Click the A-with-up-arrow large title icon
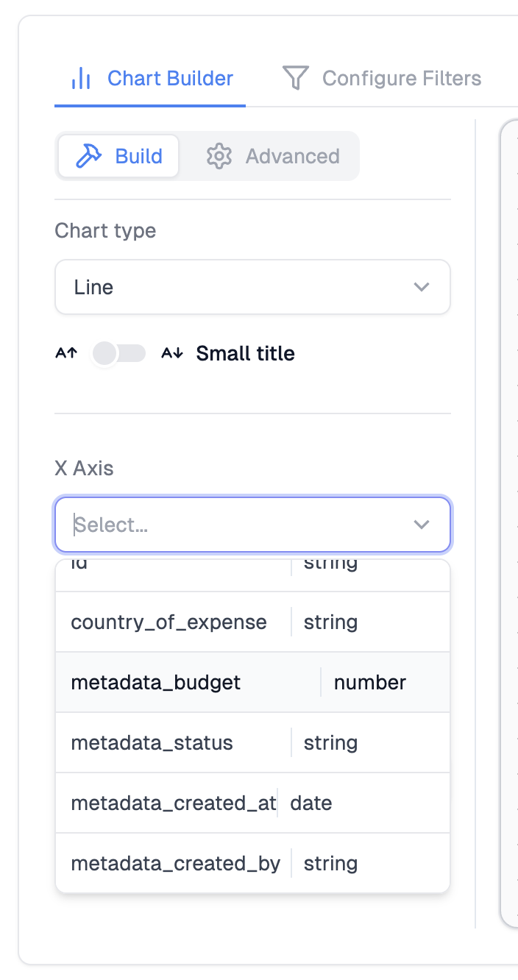 [65, 353]
